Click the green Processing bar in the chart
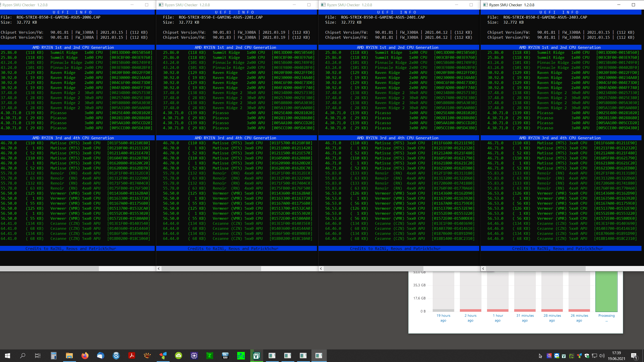The width and height of the screenshot is (644, 362). [x=607, y=292]
